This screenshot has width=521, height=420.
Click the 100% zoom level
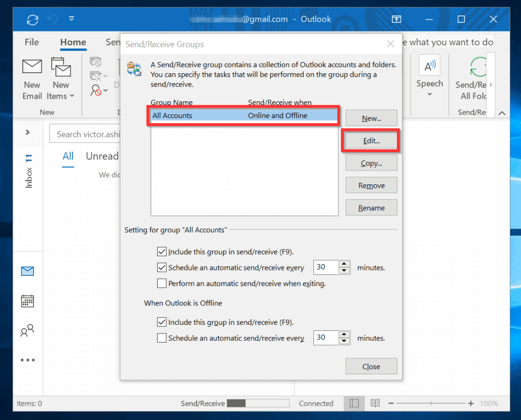(489, 403)
